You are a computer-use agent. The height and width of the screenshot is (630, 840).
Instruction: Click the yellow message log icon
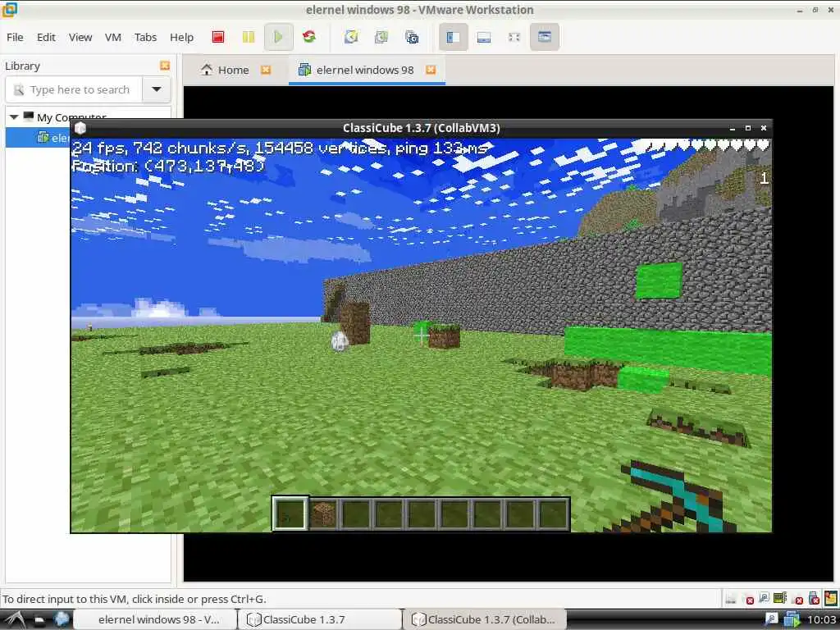tap(831, 598)
